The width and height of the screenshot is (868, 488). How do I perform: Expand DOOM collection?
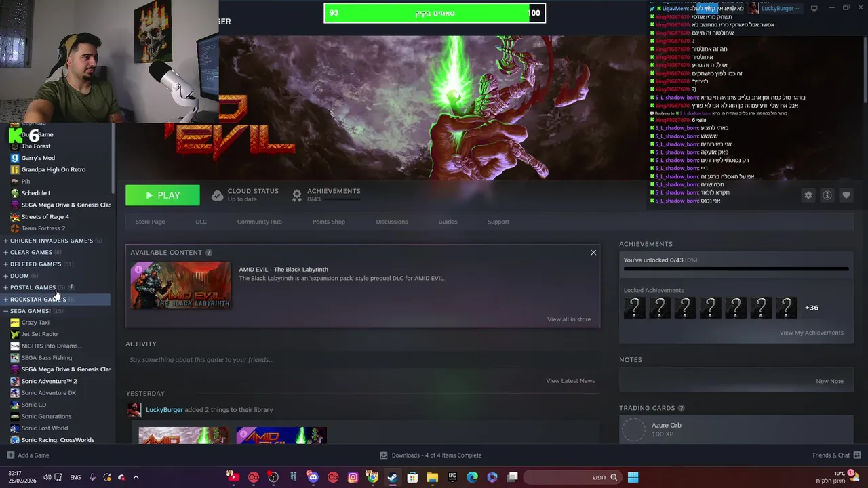point(6,276)
